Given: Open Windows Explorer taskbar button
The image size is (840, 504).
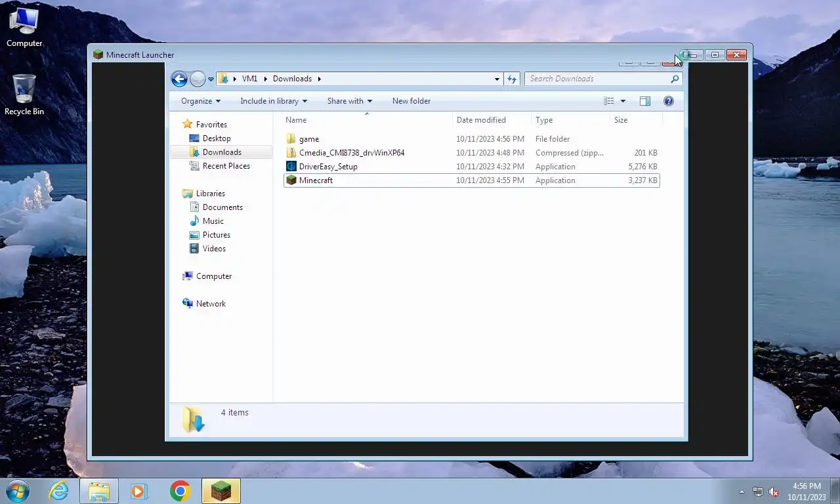Looking at the screenshot, I should (99, 491).
